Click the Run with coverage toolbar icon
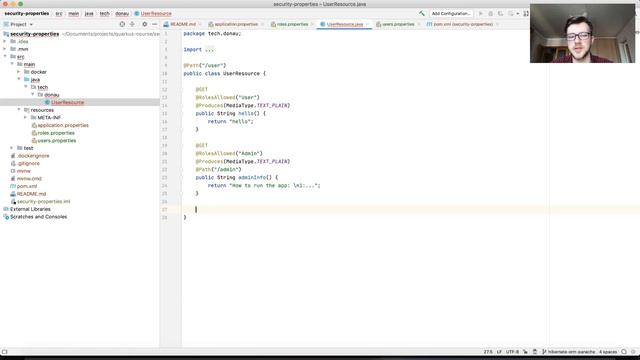The width and height of the screenshot is (640, 360). [x=500, y=13]
